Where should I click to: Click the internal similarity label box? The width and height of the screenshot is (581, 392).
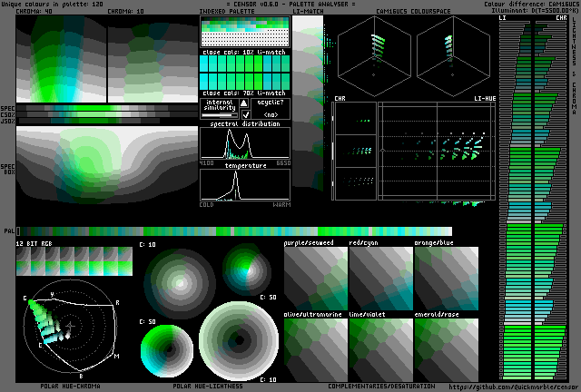[218, 108]
